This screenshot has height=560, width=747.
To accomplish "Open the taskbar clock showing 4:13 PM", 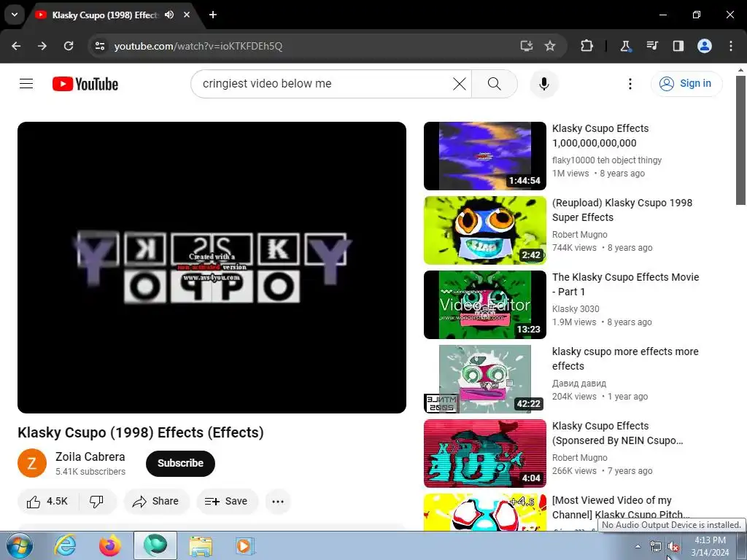I will tap(710, 546).
